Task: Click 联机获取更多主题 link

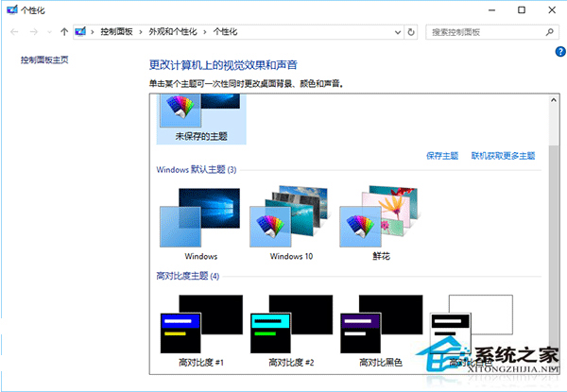Action: point(503,156)
